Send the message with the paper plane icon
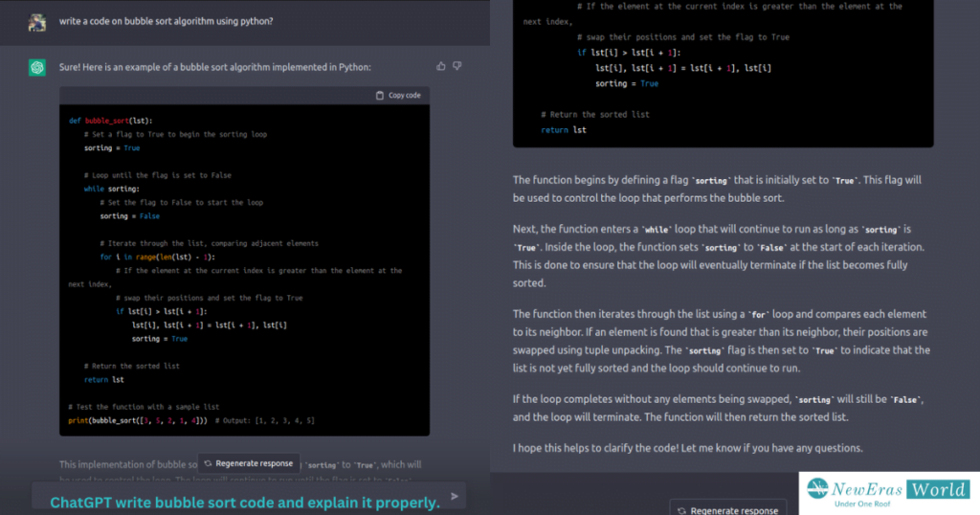 click(x=455, y=496)
